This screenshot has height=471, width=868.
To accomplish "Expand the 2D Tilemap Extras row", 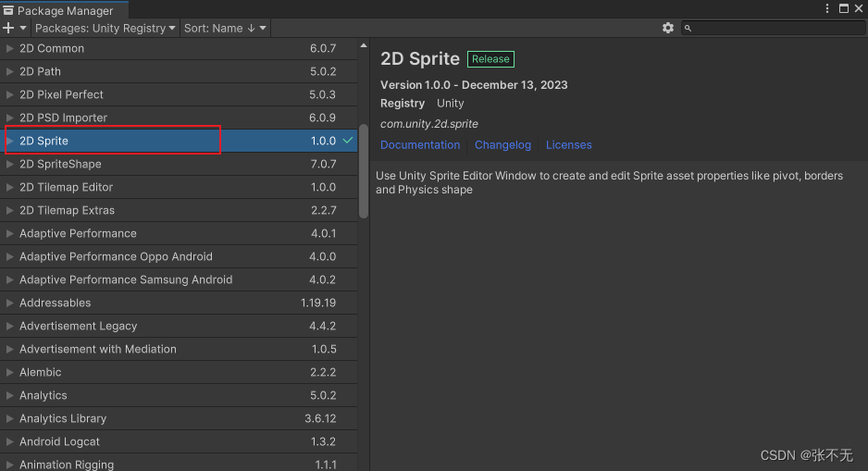I will (9, 210).
